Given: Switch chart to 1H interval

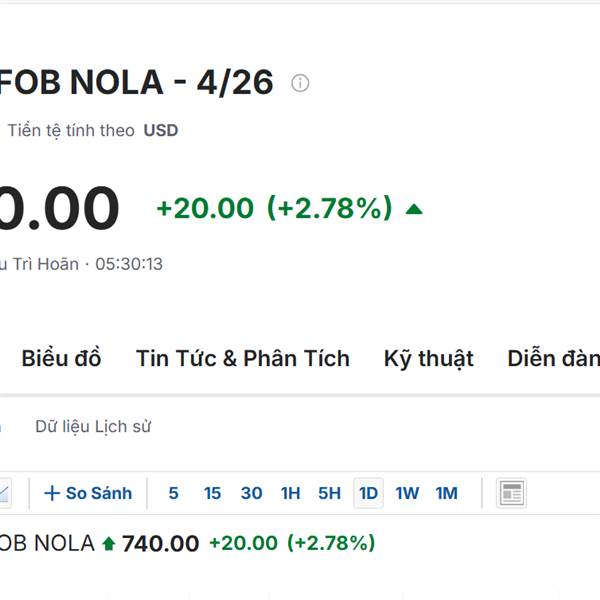Looking at the screenshot, I should click(290, 493).
